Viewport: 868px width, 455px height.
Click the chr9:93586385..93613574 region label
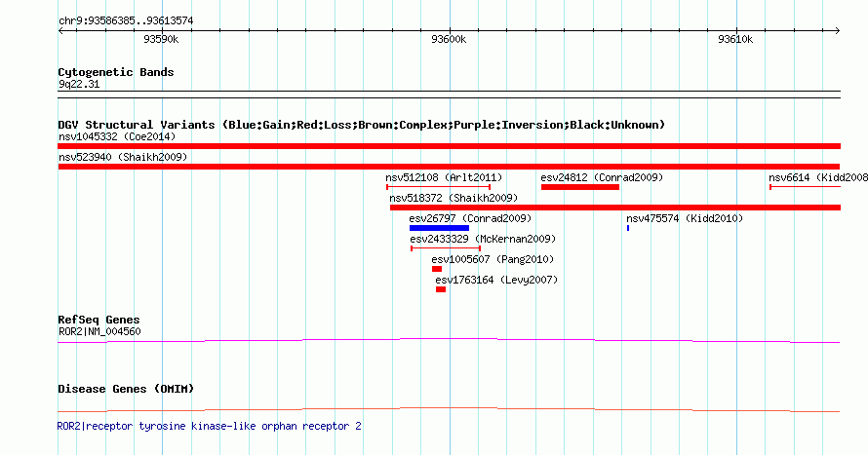[126, 21]
